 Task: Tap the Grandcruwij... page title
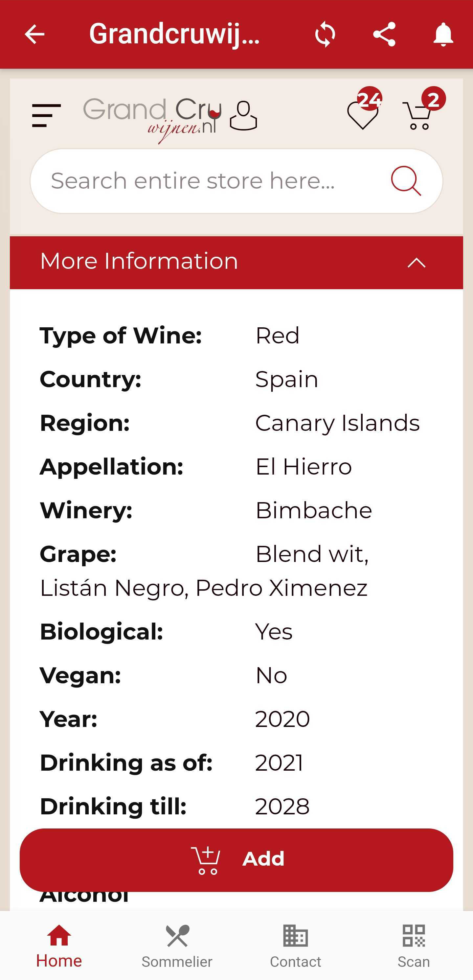[x=174, y=34]
